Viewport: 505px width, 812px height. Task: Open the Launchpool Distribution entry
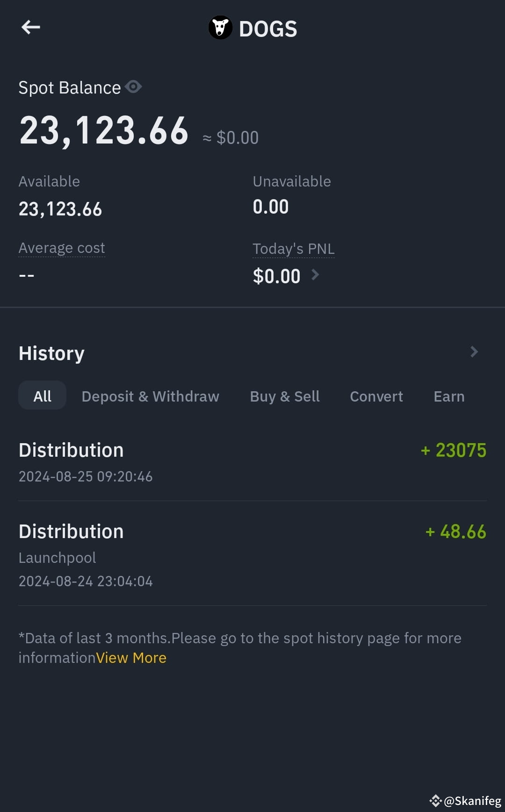click(252, 554)
